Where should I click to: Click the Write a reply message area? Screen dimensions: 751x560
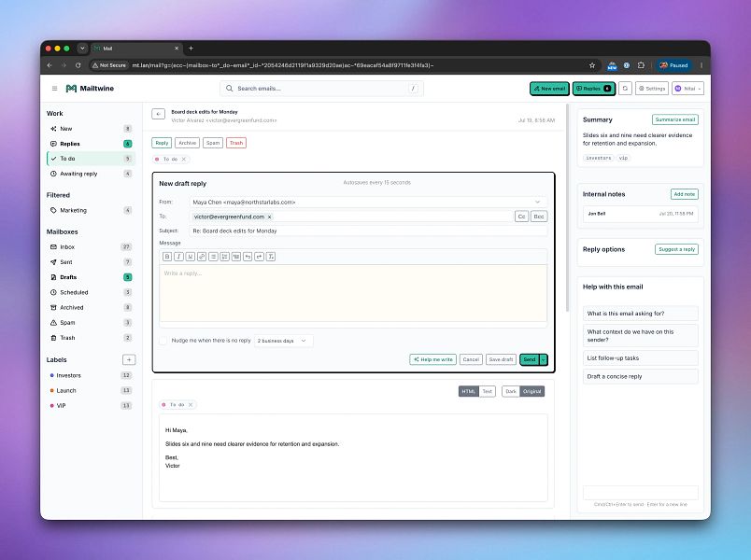tap(353, 293)
